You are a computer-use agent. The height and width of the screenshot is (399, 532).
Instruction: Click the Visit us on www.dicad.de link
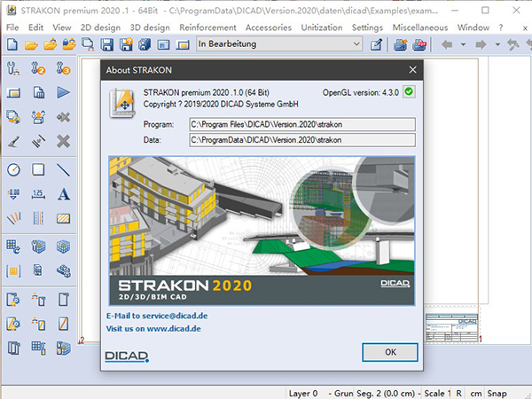pos(153,329)
